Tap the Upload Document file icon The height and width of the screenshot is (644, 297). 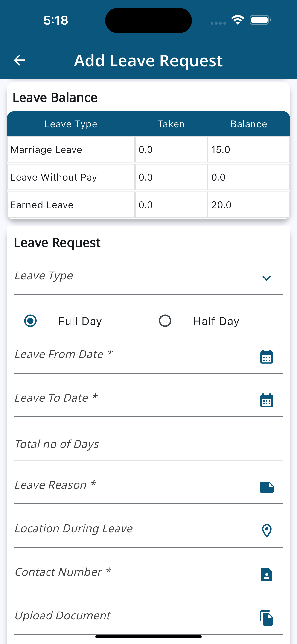click(267, 618)
